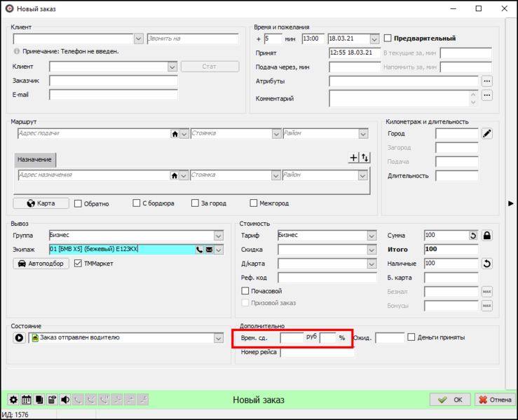Uncheck the ТММаркет checkbox
Viewport: 518px width, 420px height.
(x=79, y=264)
